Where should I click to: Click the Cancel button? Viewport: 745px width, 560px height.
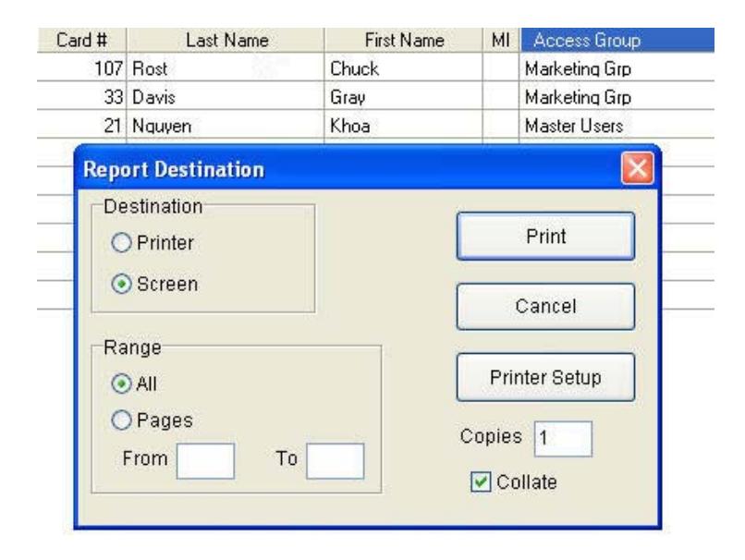coord(545,307)
